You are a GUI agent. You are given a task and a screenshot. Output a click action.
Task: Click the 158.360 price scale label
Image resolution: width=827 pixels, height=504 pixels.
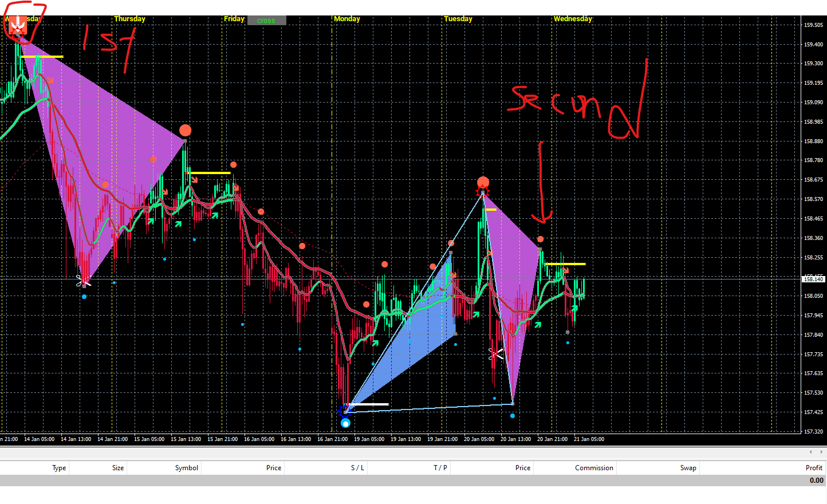(x=813, y=238)
